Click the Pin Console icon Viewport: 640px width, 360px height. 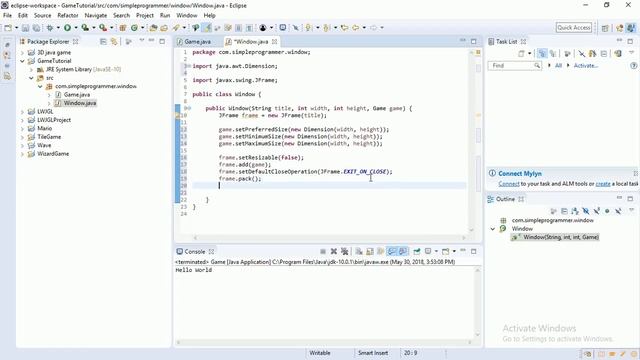click(x=417, y=251)
